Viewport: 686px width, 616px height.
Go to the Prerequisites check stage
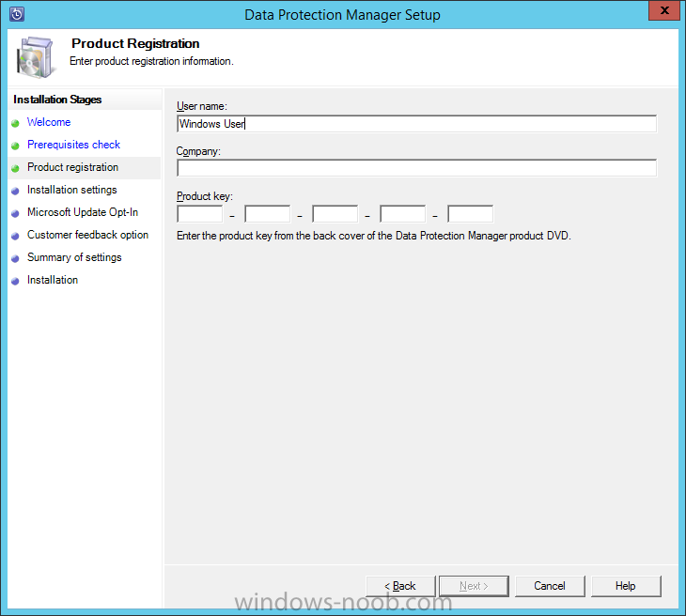(x=73, y=145)
